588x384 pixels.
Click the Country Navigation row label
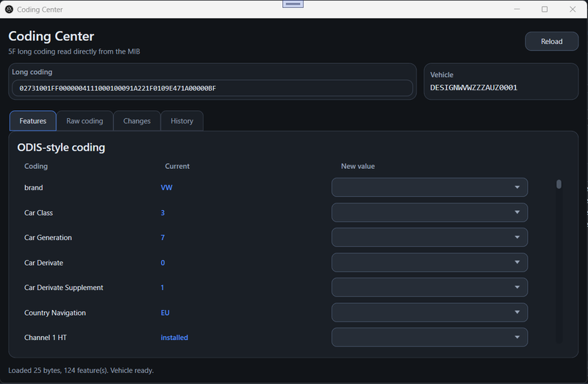(55, 313)
